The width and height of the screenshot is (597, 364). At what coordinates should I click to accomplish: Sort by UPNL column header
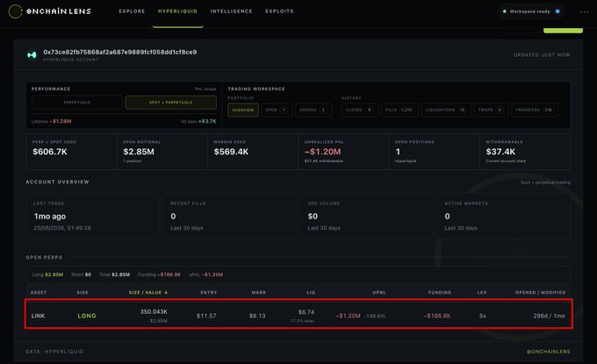click(379, 292)
